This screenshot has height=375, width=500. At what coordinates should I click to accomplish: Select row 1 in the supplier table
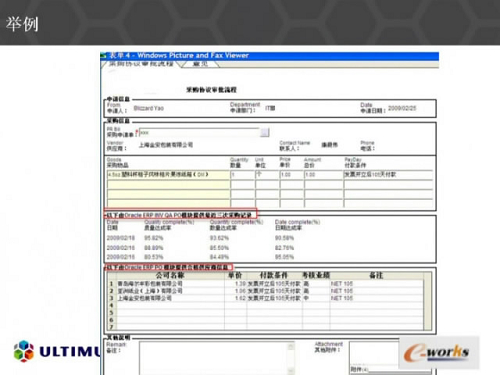click(x=266, y=284)
